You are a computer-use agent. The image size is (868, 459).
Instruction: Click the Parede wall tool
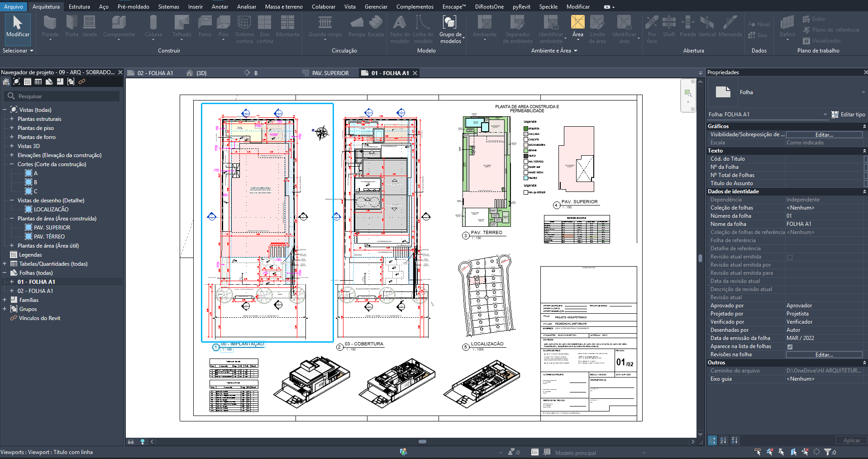[50, 26]
